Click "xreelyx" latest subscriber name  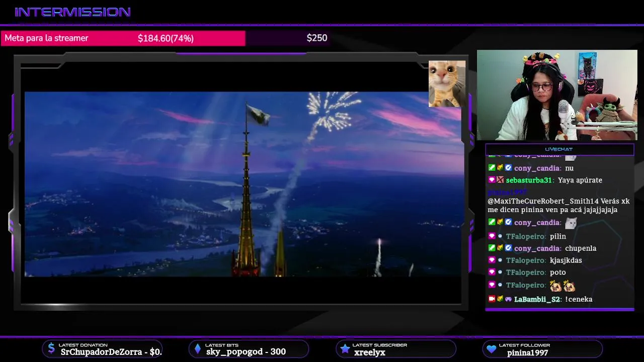tap(369, 352)
